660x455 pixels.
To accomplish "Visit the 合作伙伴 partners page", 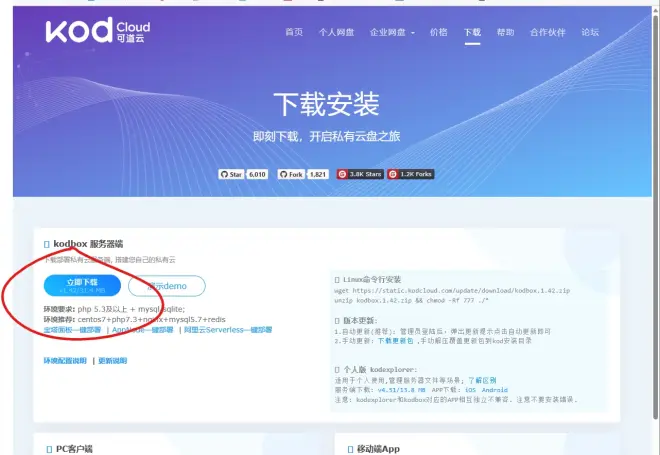I will point(547,32).
